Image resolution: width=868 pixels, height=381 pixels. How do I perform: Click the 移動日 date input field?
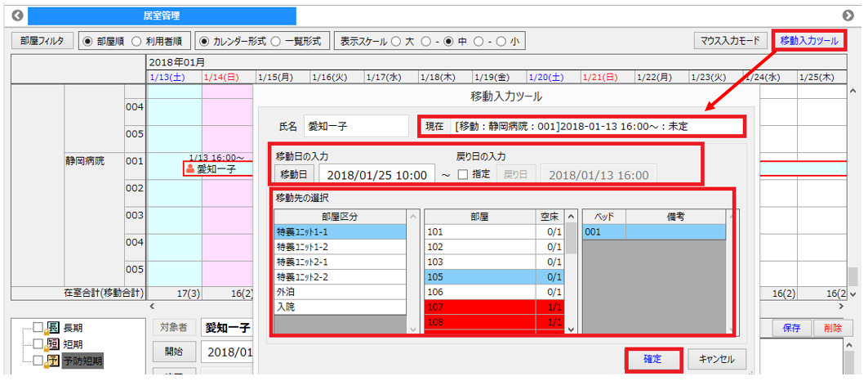click(x=377, y=175)
